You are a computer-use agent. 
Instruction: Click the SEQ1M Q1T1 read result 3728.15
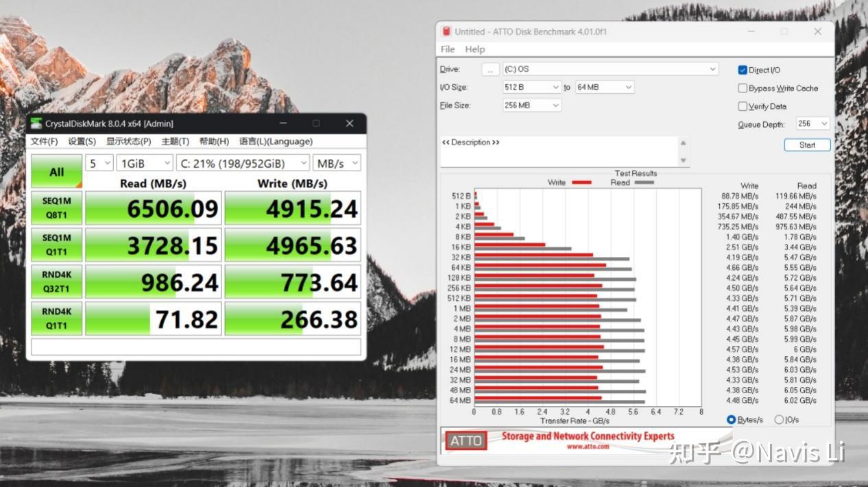pos(153,245)
